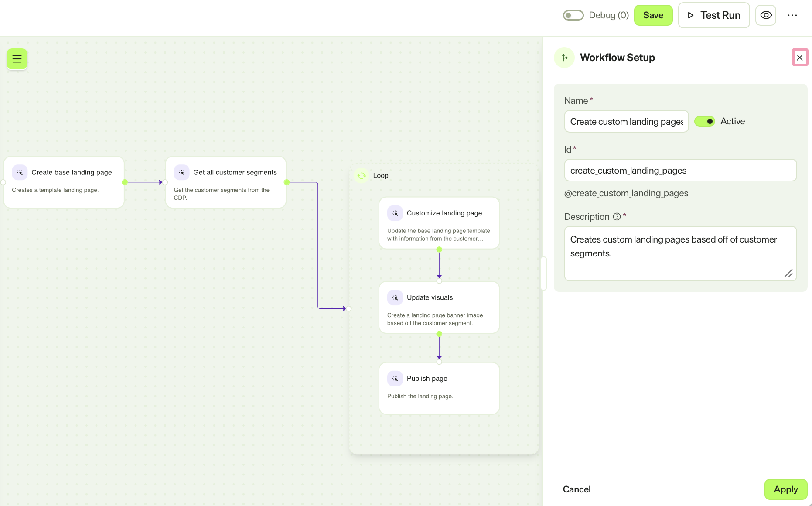Image resolution: width=812 pixels, height=506 pixels.
Task: Select the Create base landing page node
Action: click(64, 182)
